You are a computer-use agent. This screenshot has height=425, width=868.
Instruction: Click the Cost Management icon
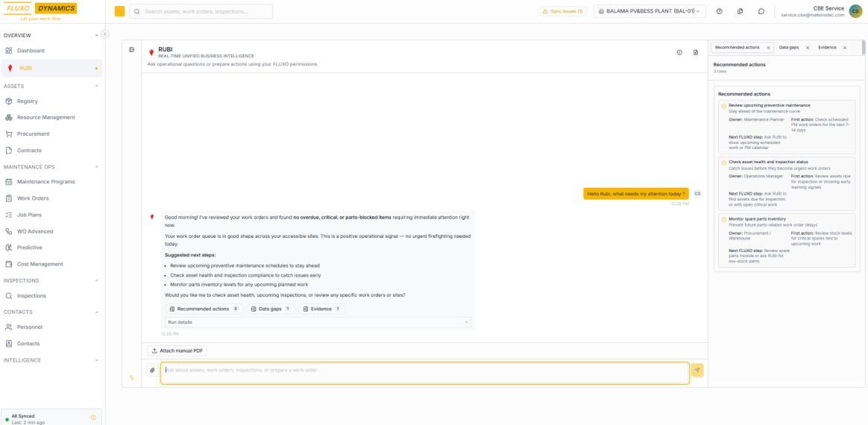(9, 264)
